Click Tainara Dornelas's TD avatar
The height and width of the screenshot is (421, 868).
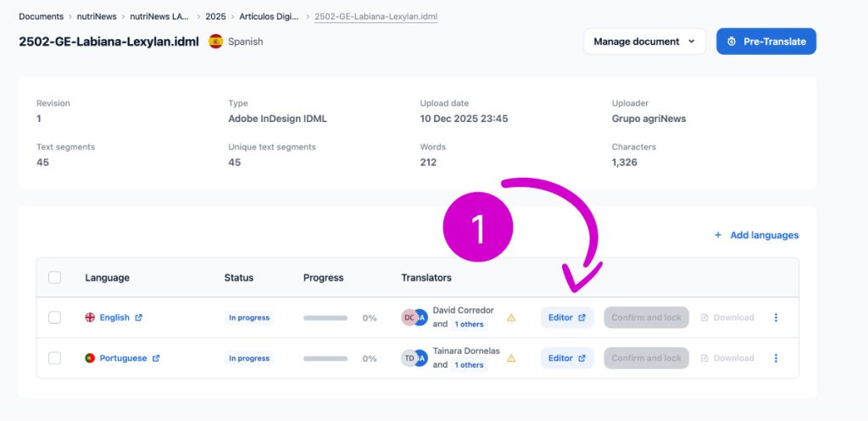point(409,358)
